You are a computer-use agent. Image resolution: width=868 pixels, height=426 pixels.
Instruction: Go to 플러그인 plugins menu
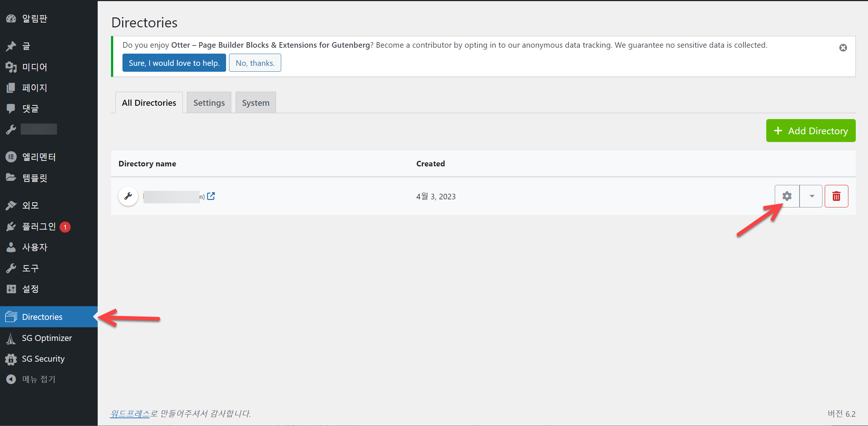point(38,226)
